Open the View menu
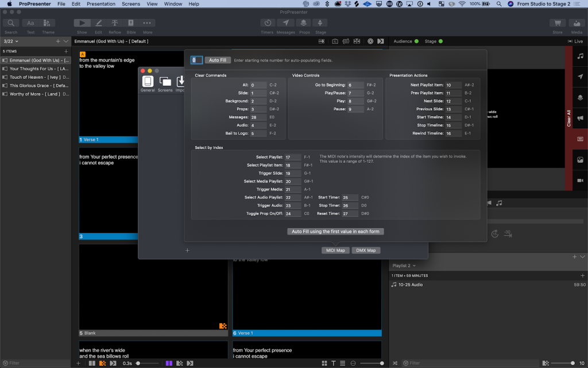Viewport: 588px width, 368px height. click(152, 4)
